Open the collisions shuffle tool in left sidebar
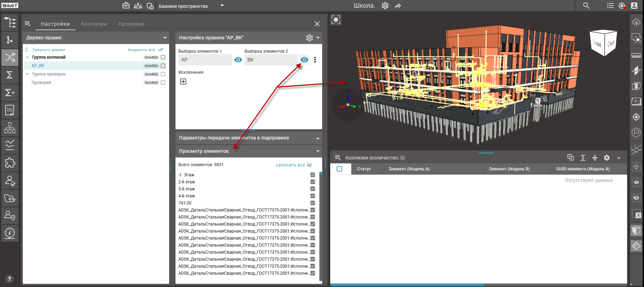The width and height of the screenshot is (644, 287). [10, 57]
